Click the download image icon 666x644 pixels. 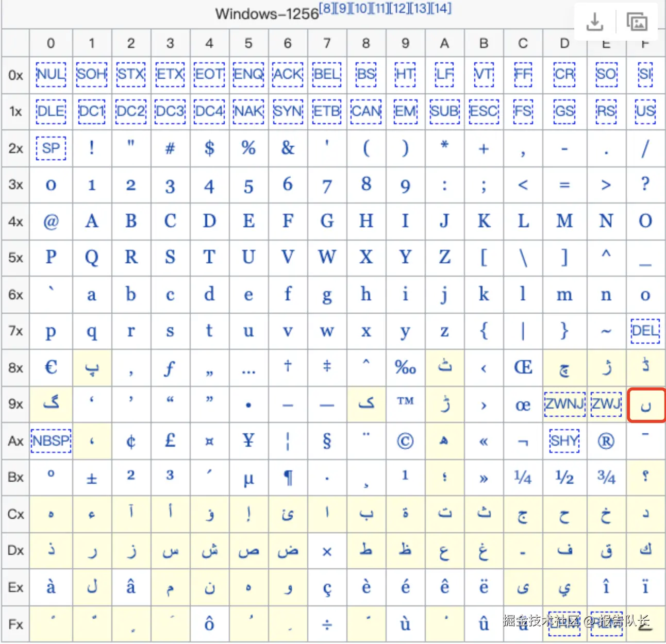click(594, 22)
